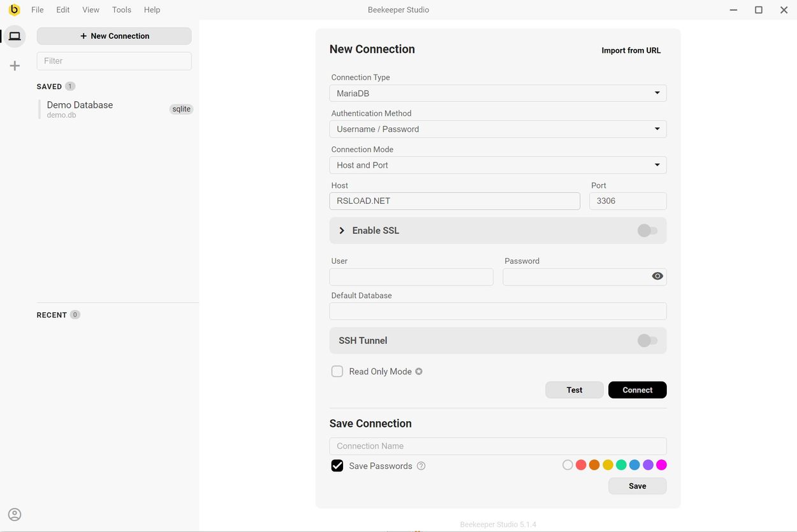Image resolution: width=797 pixels, height=532 pixels.
Task: Open the File menu
Action: (x=38, y=10)
